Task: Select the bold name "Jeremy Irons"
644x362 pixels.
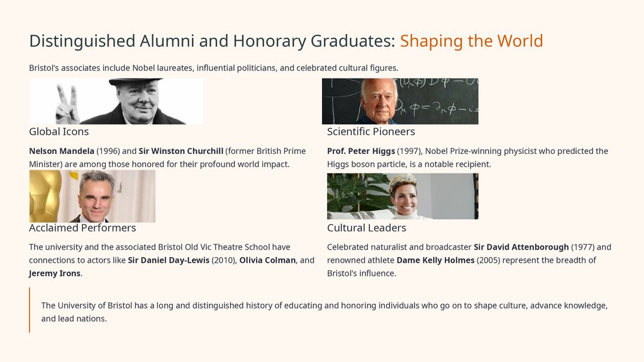Action: click(55, 273)
